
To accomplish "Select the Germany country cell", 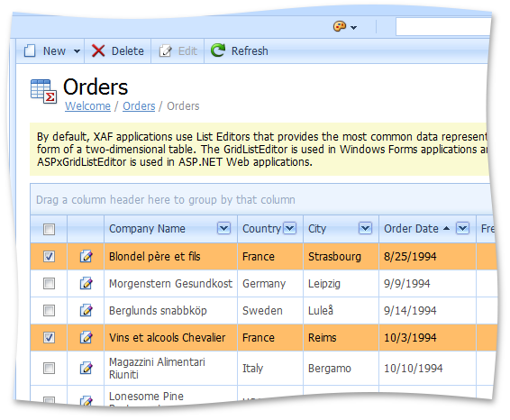I will point(270,283).
